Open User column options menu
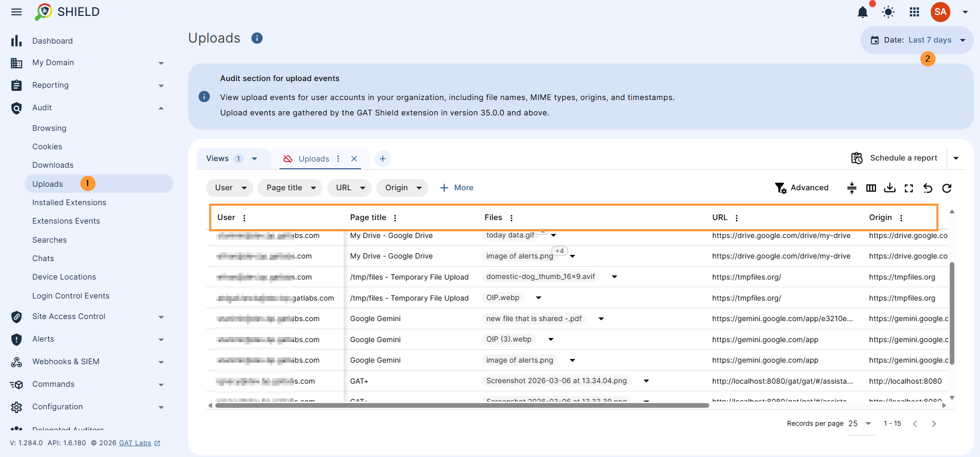 click(x=244, y=218)
